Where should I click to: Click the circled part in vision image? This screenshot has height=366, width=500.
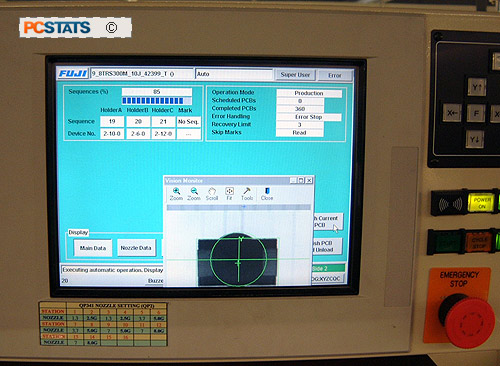tap(239, 260)
